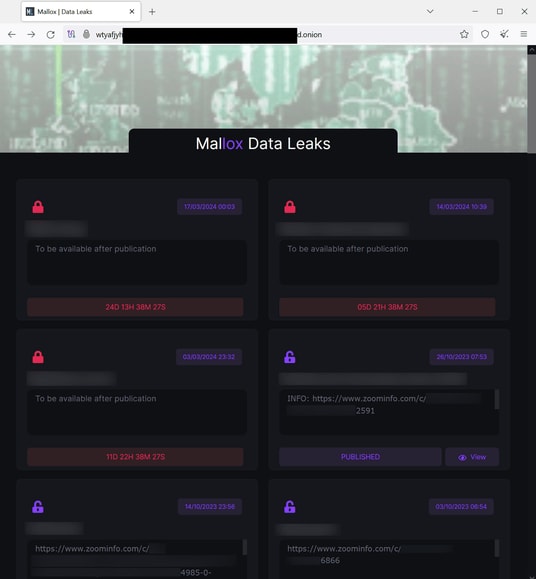Open the shield security level icon

click(485, 34)
